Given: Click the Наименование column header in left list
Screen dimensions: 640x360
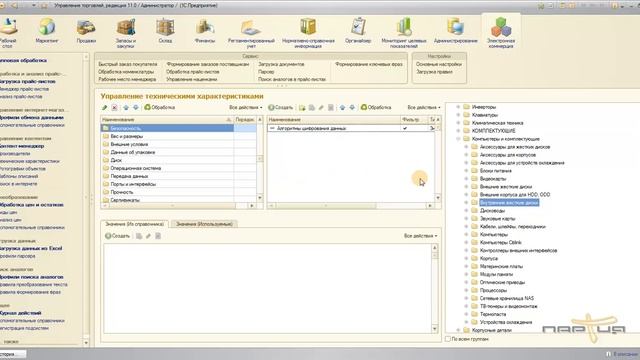Looking at the screenshot, I should [x=167, y=120].
